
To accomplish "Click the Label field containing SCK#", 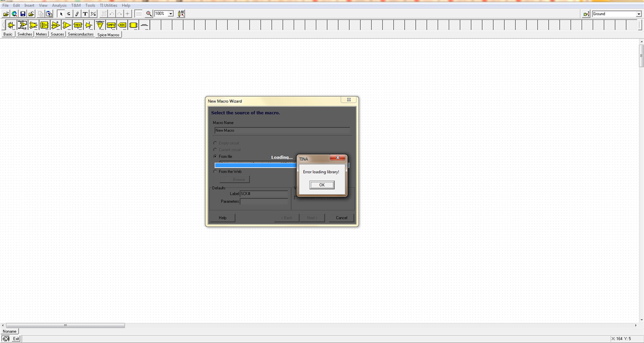I will tap(264, 193).
